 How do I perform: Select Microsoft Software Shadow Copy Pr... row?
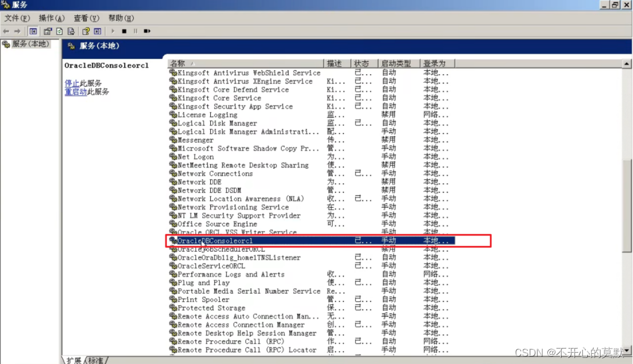coord(311,148)
